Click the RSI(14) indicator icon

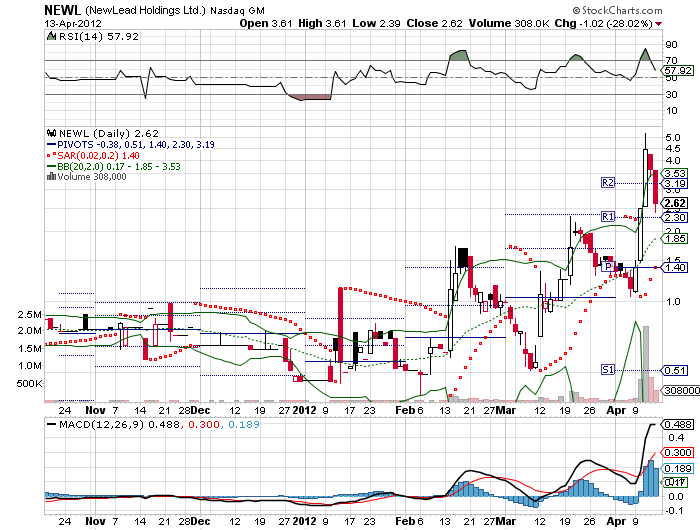(51, 36)
